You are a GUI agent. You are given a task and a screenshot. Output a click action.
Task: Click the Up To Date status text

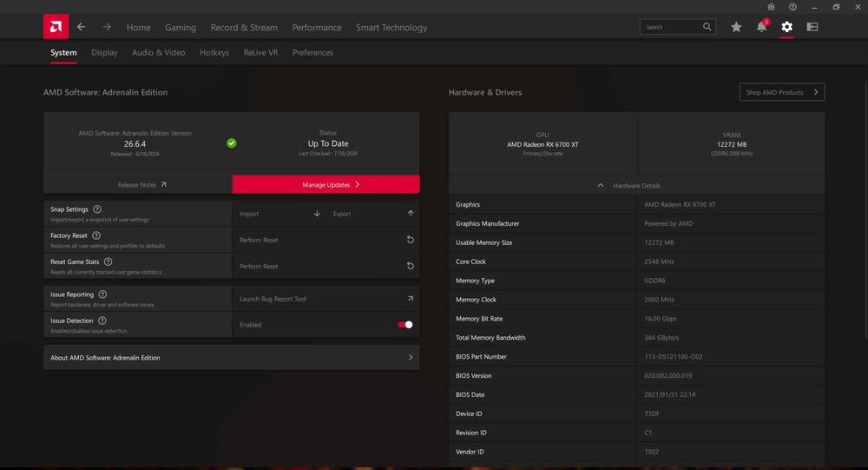328,143
